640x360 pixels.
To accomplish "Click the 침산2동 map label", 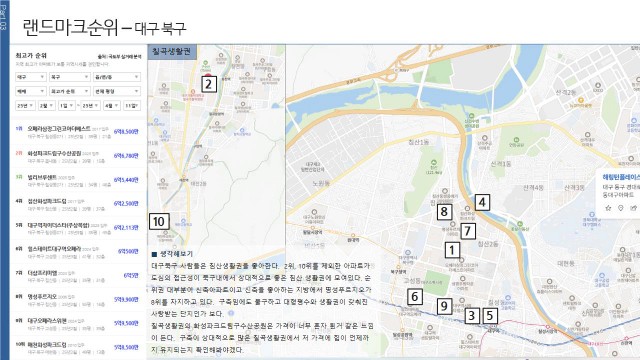I will tap(488, 244).
